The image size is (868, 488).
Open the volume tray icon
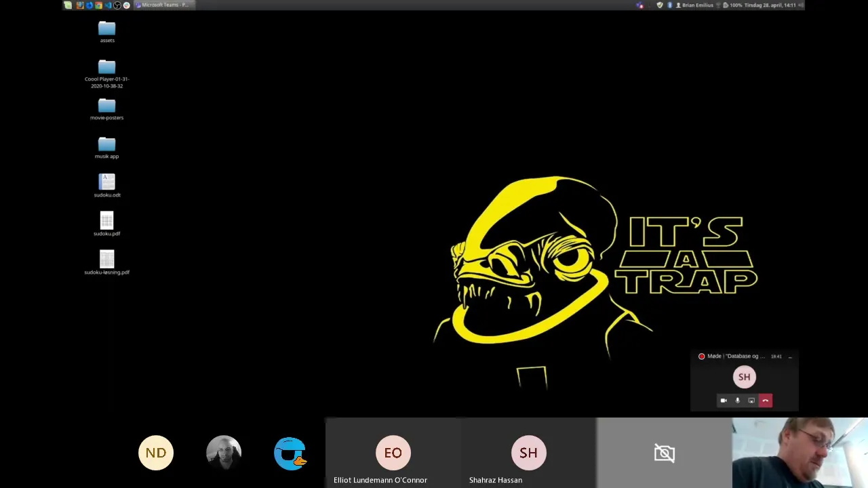pyautogui.click(x=801, y=5)
